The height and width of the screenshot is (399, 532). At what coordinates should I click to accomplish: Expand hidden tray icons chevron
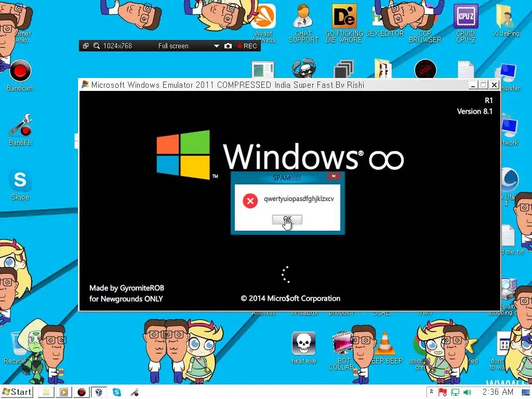coord(431,392)
